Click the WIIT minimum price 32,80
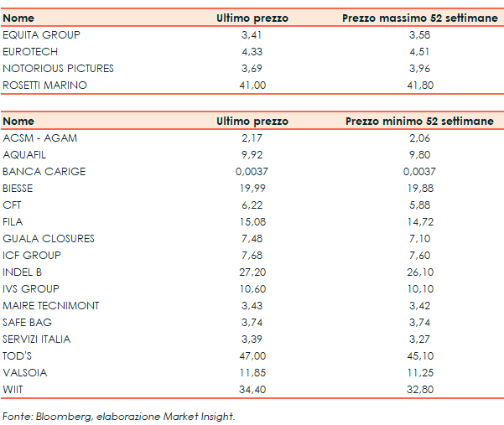Image resolution: width=504 pixels, height=425 pixels. point(419,389)
